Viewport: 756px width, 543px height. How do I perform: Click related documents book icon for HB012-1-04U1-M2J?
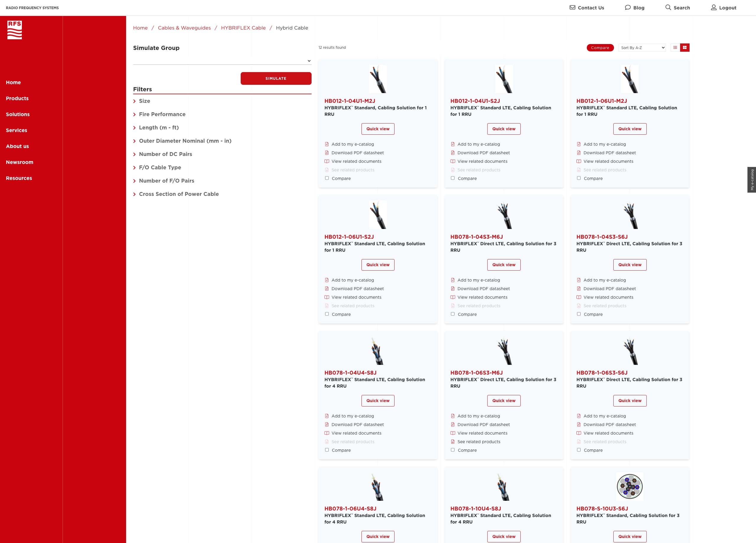[x=327, y=161]
